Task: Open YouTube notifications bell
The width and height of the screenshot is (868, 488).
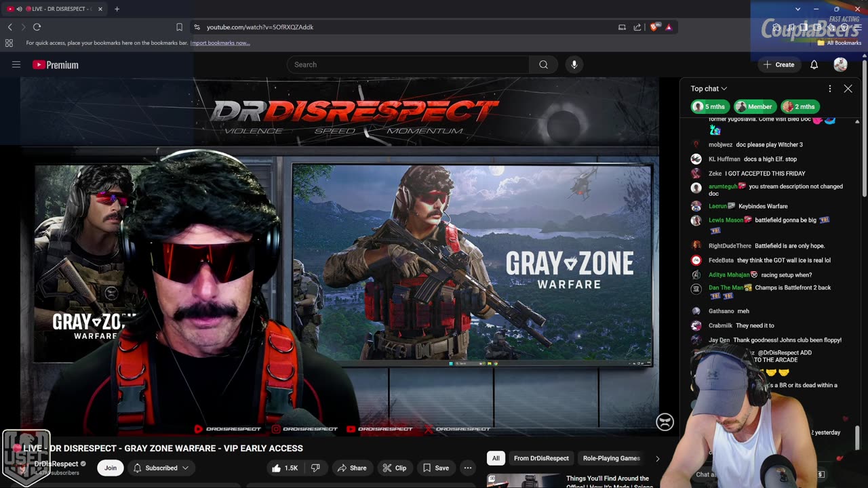Action: 814,64
